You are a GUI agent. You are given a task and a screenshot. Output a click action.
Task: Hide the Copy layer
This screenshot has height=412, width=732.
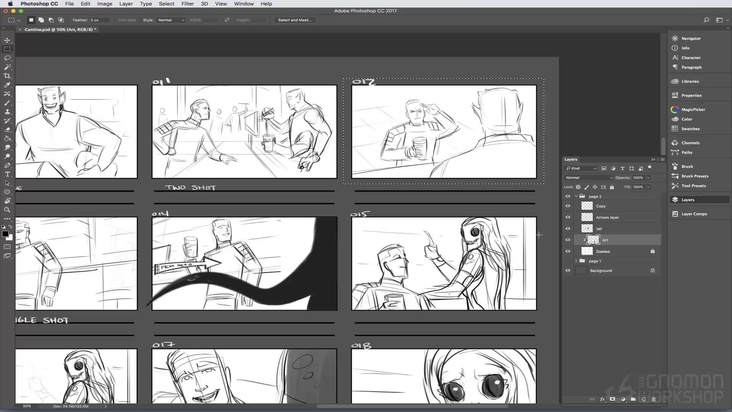tap(568, 206)
